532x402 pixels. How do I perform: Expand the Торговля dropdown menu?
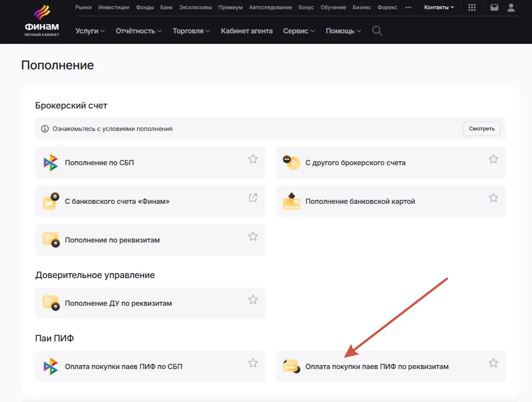pyautogui.click(x=191, y=31)
